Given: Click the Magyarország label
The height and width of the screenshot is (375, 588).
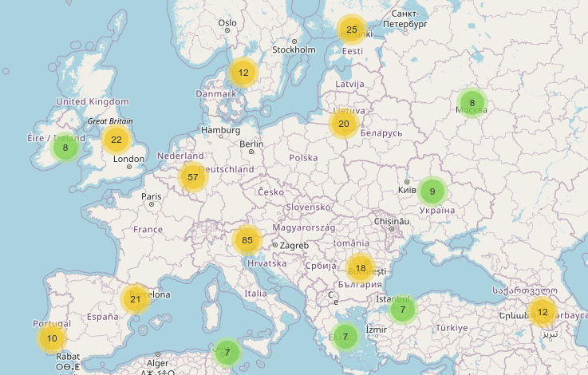Looking at the screenshot, I should point(304,227).
